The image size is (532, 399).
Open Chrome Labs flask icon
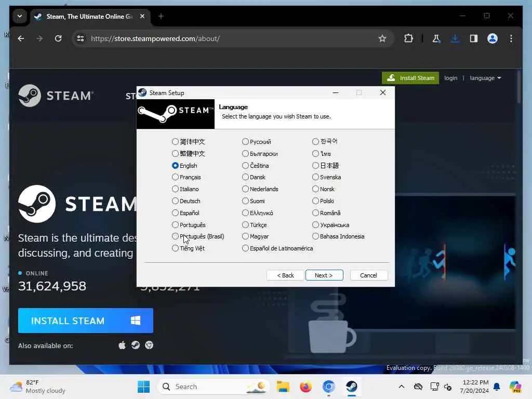[x=436, y=38]
